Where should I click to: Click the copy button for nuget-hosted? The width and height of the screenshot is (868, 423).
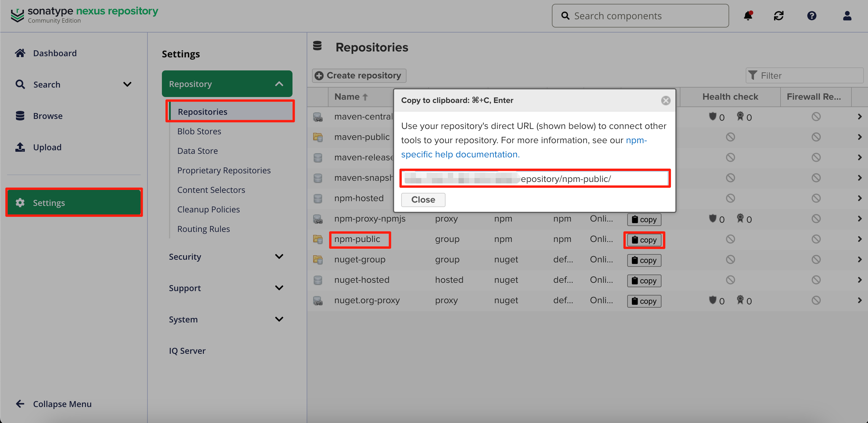pos(644,281)
